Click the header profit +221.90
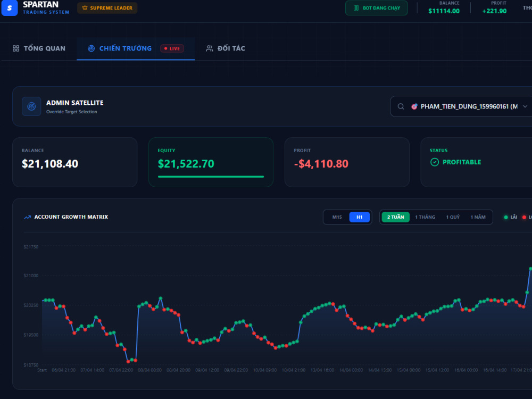 (494, 11)
